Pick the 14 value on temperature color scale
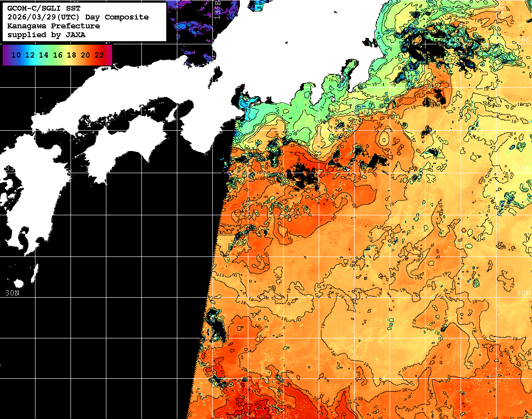This screenshot has width=532, height=419. [44, 55]
